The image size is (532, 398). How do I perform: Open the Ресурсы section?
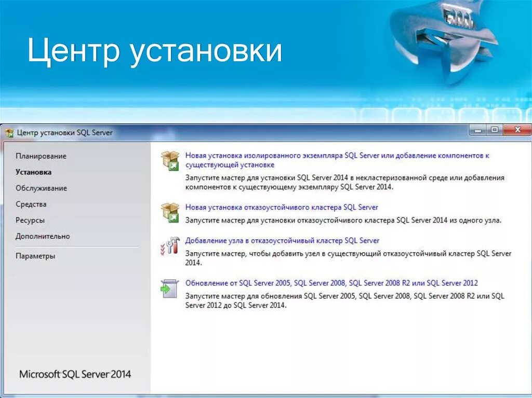tap(30, 221)
